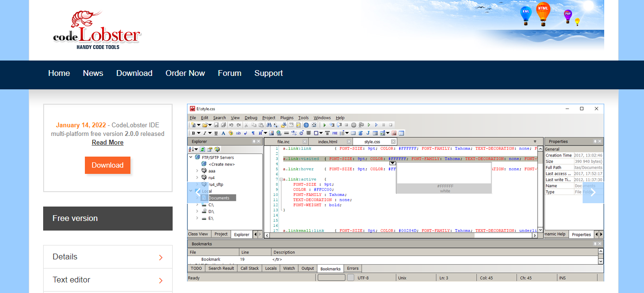Collapse the a.link:active code fold marker

[x=281, y=179]
